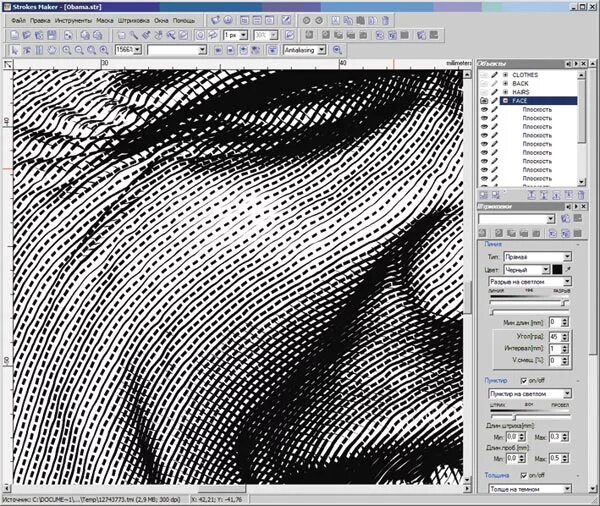The height and width of the screenshot is (506, 600).
Task: Click the pencil icon on the CLOTHES row
Action: (494, 75)
